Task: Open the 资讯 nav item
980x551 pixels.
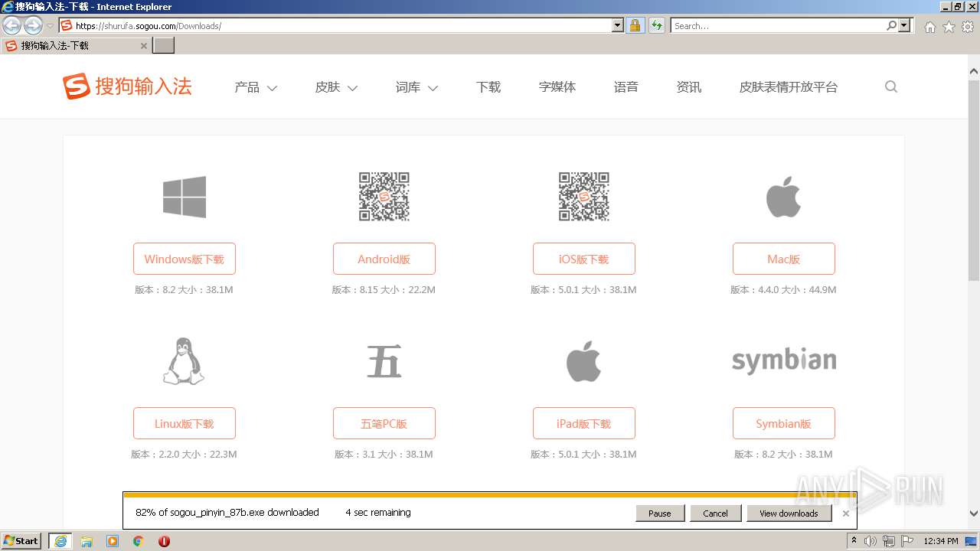Action: pos(689,87)
